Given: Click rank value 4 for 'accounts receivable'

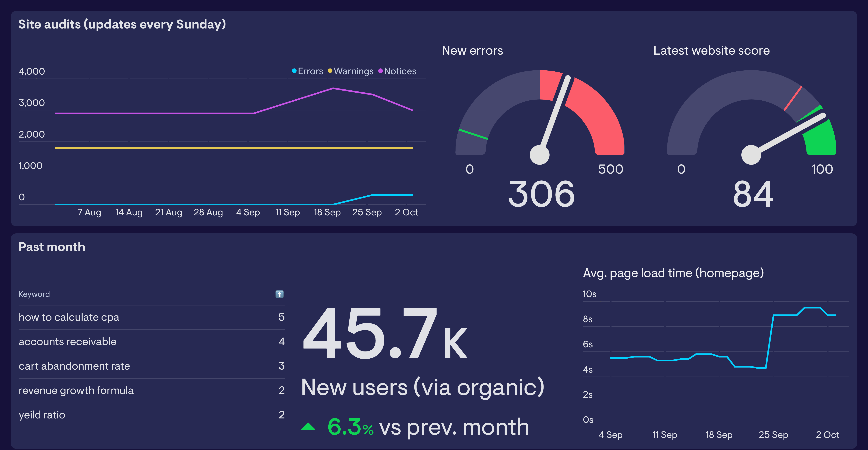Looking at the screenshot, I should pyautogui.click(x=282, y=342).
